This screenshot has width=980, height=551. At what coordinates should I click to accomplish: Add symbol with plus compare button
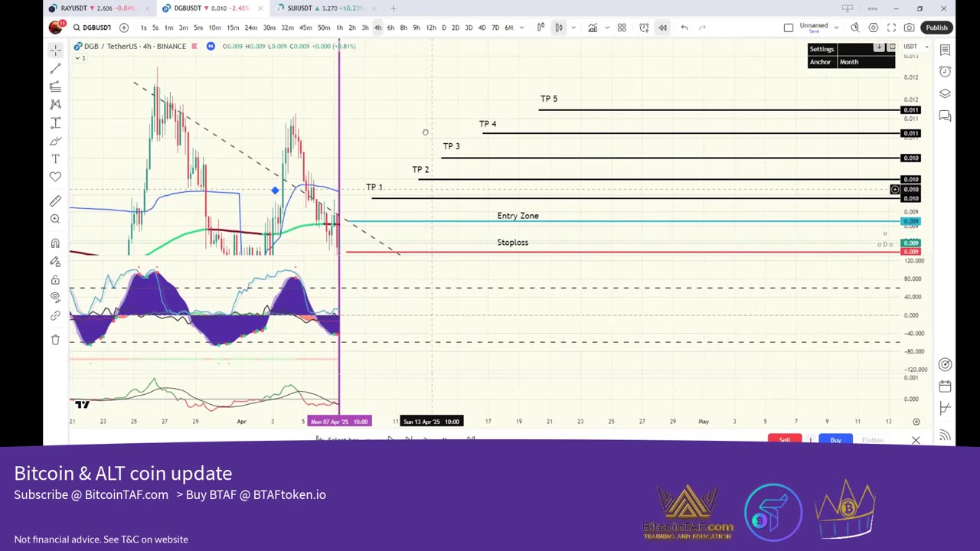[x=124, y=28]
